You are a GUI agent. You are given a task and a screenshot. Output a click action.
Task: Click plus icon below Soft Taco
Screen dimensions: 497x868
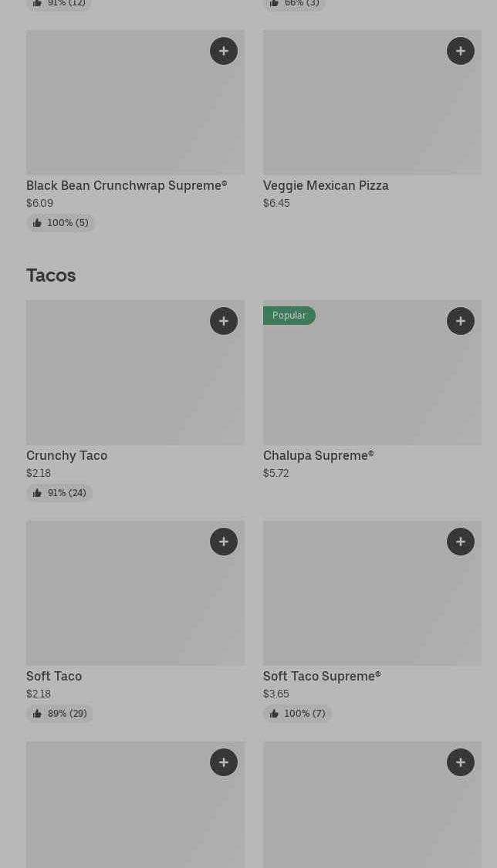point(224,762)
